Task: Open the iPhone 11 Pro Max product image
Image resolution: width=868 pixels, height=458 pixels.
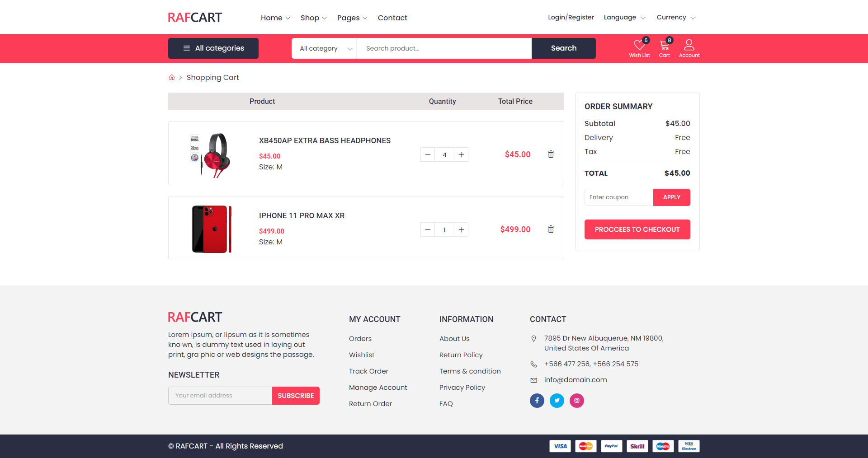Action: (x=211, y=229)
